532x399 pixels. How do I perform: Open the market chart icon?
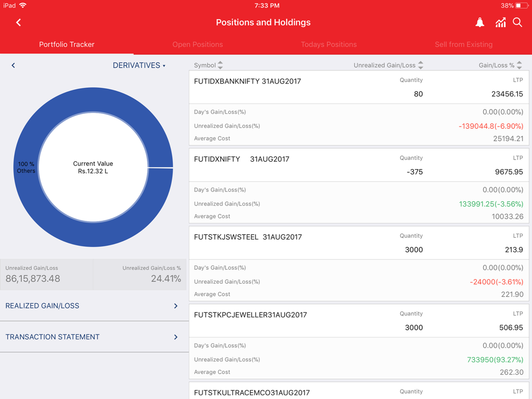click(501, 22)
